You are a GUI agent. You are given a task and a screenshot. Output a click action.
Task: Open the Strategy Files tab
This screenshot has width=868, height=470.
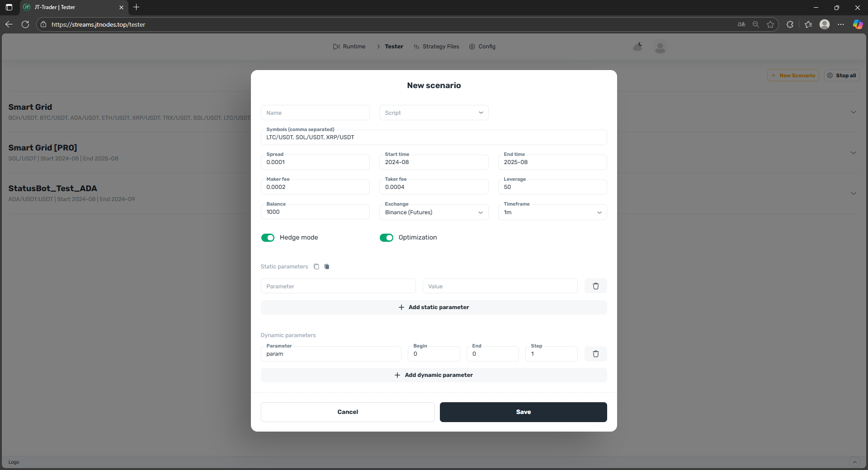tap(436, 47)
